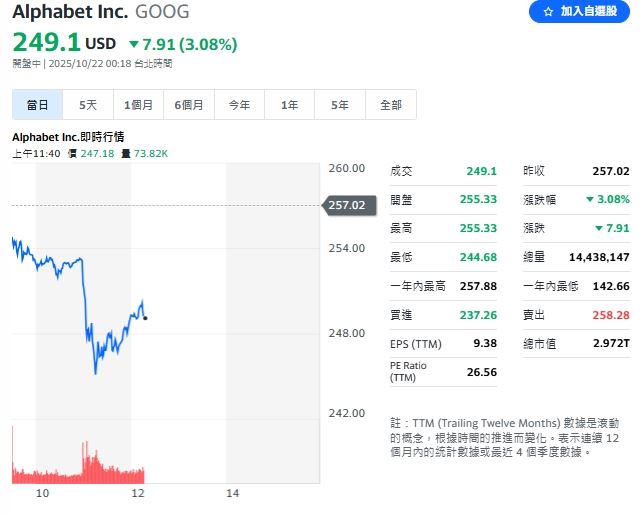Image resolution: width=642 pixels, height=515 pixels.
Task: Click the black dot ending the price line
Action: coord(146,318)
